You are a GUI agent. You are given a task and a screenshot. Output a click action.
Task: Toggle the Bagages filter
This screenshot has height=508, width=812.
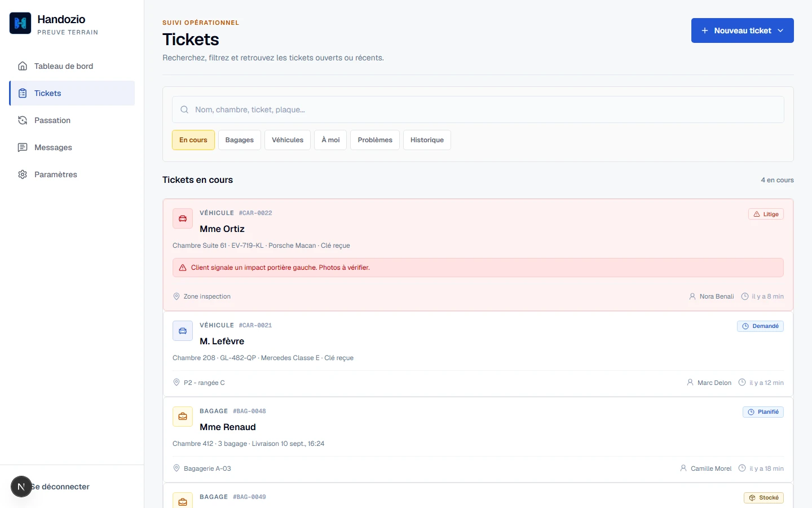click(x=240, y=140)
